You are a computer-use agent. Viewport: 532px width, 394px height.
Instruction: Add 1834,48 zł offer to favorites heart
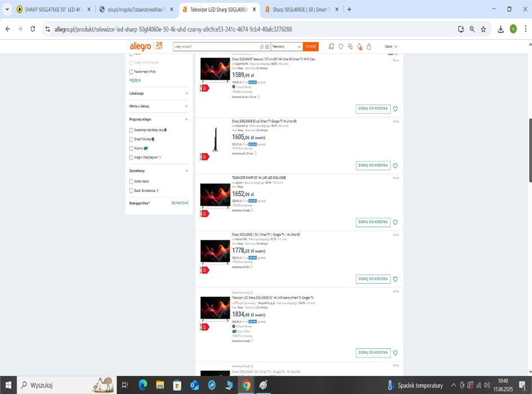pos(395,353)
